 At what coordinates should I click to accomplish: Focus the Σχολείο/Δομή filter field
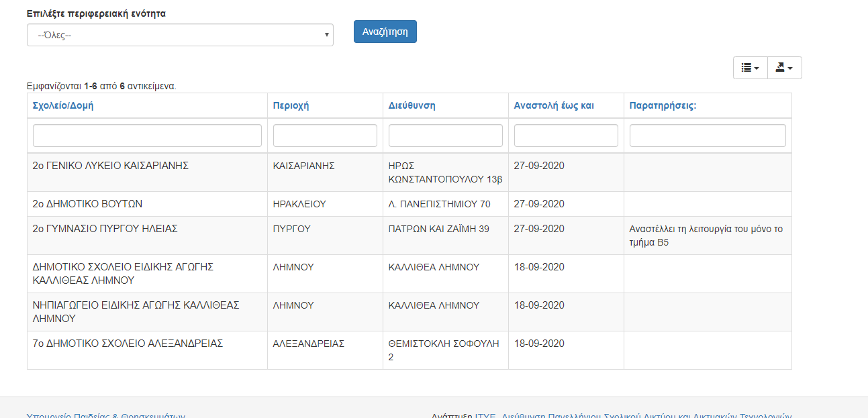[x=147, y=136]
